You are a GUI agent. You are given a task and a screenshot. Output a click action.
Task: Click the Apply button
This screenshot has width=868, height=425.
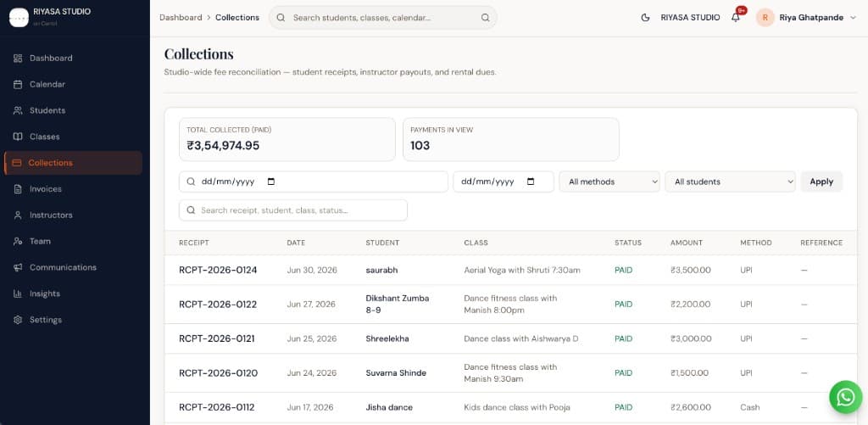[821, 182]
